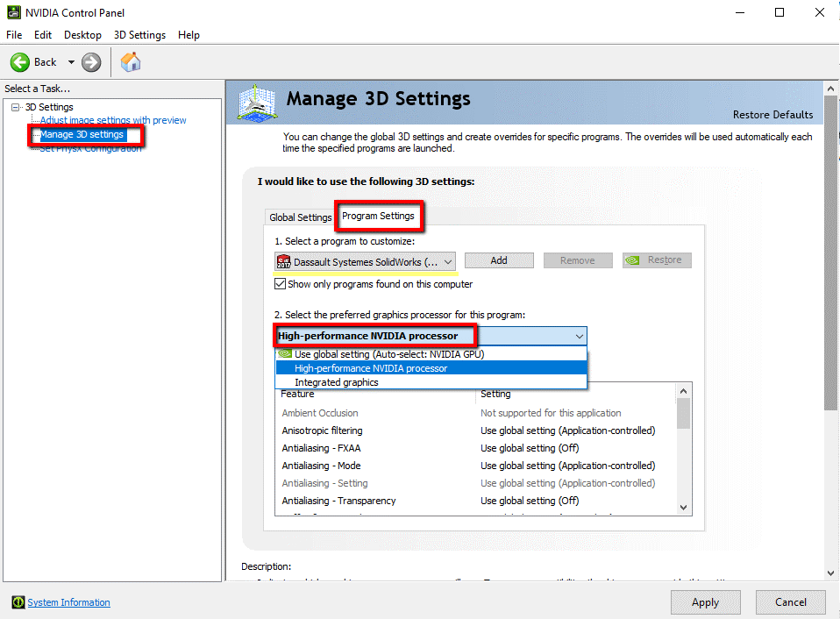Select Integrated graphics option

tap(337, 382)
